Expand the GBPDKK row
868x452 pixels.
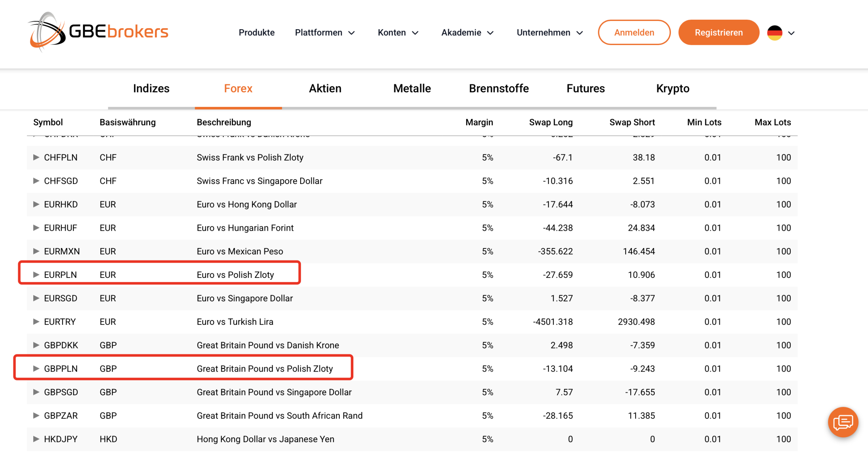(36, 345)
